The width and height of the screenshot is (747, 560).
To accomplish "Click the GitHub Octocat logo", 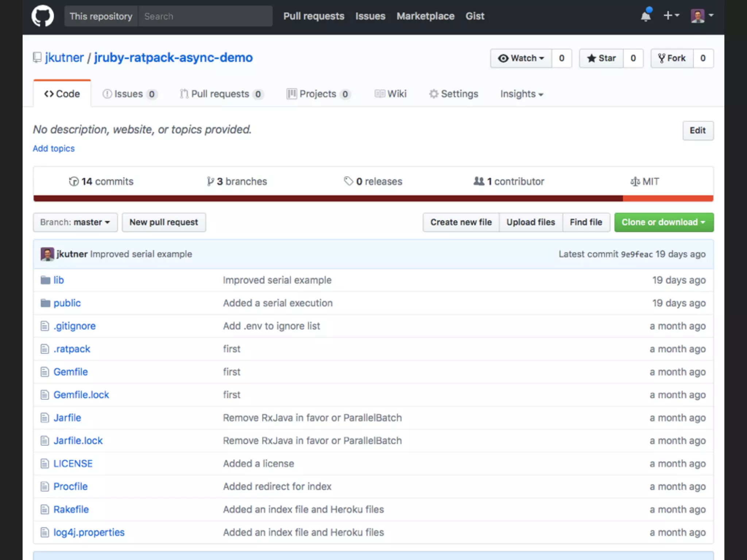I will click(43, 16).
